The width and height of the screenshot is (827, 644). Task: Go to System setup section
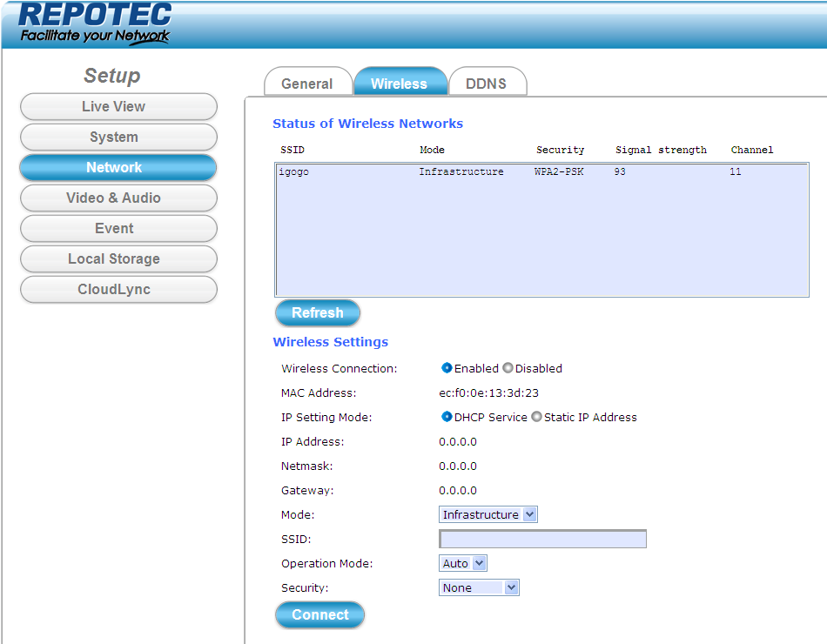tap(118, 137)
